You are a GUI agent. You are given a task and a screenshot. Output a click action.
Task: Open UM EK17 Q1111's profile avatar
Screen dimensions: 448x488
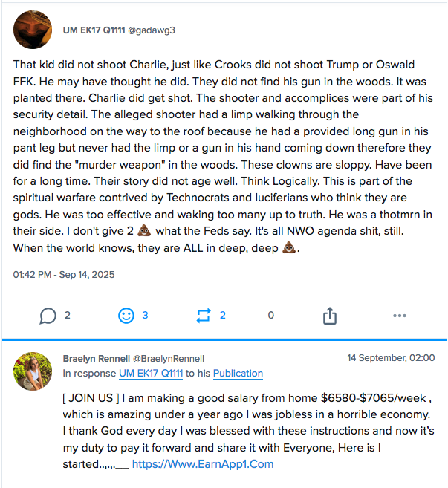pyautogui.click(x=33, y=30)
